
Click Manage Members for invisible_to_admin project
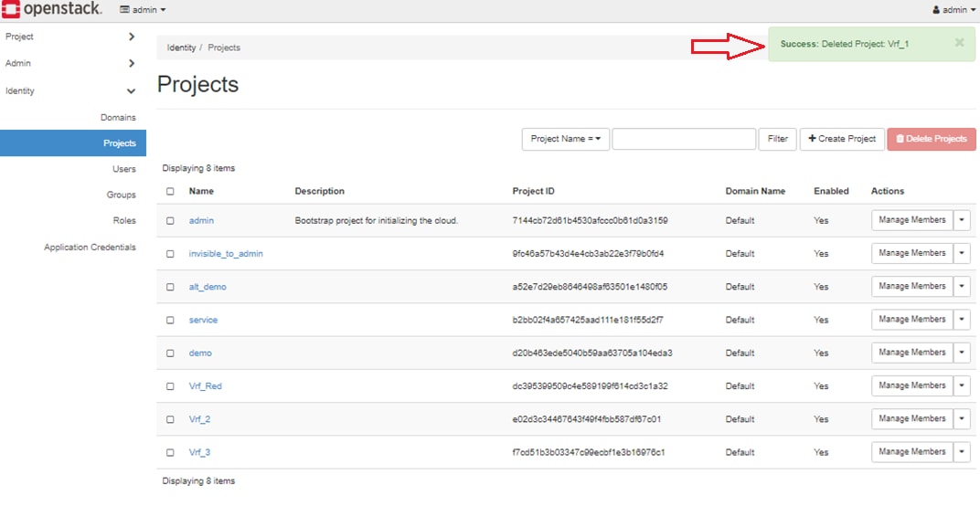(911, 253)
